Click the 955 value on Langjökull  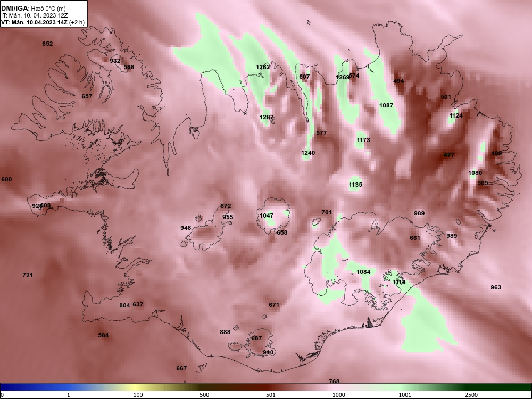coord(228,217)
